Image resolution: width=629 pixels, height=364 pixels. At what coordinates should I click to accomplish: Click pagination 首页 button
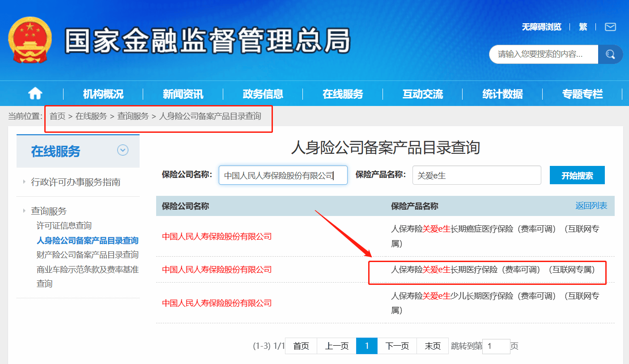301,346
